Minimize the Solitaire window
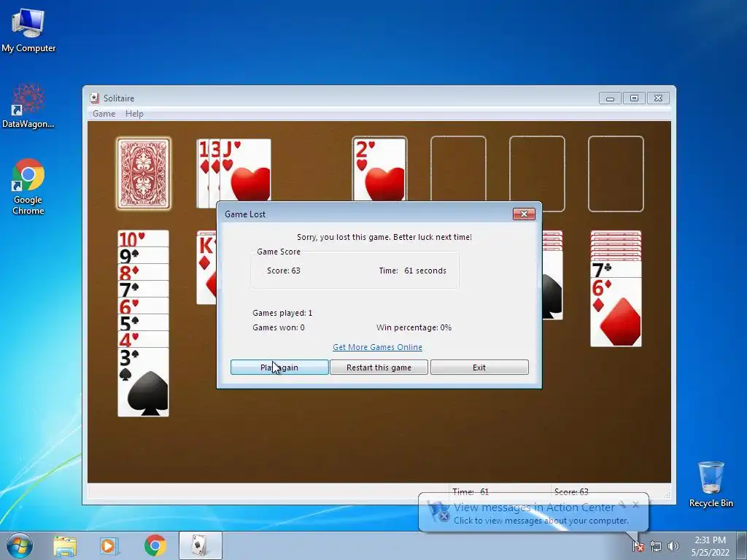 (x=611, y=98)
